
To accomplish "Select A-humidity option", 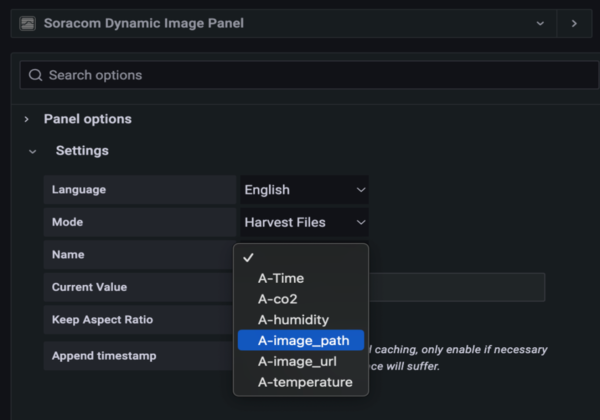I will pos(292,320).
